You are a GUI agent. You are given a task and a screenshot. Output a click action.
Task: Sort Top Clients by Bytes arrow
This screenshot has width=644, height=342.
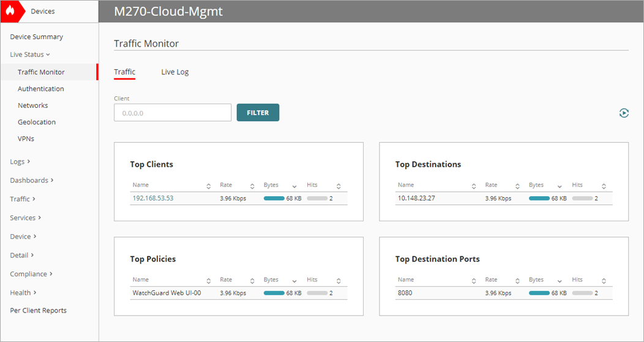click(x=294, y=186)
